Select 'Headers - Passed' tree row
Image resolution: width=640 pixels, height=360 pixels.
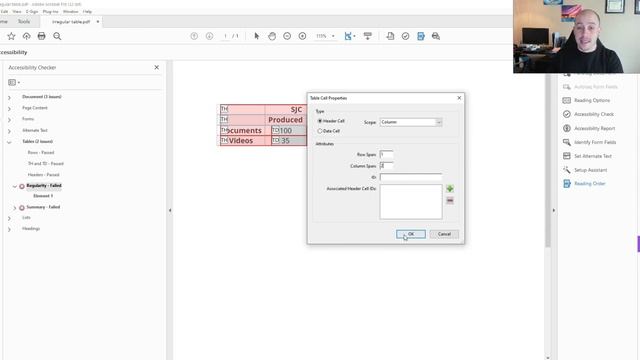pos(43,175)
